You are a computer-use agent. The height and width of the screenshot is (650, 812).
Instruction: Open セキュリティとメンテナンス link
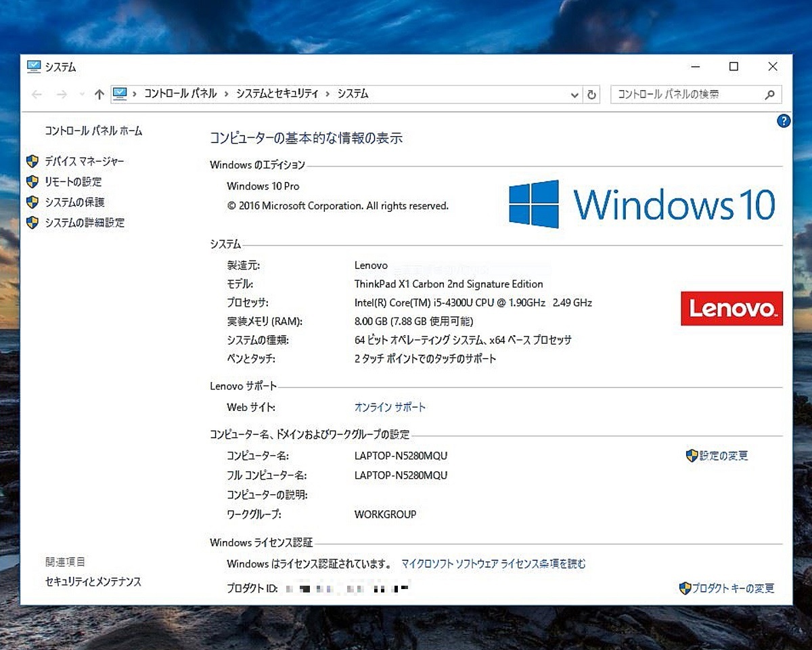pyautogui.click(x=93, y=582)
